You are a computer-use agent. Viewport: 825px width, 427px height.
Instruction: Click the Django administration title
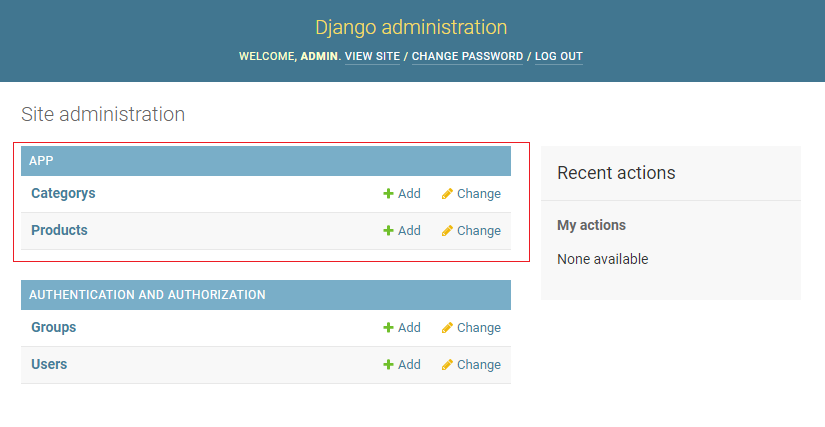[x=411, y=28]
